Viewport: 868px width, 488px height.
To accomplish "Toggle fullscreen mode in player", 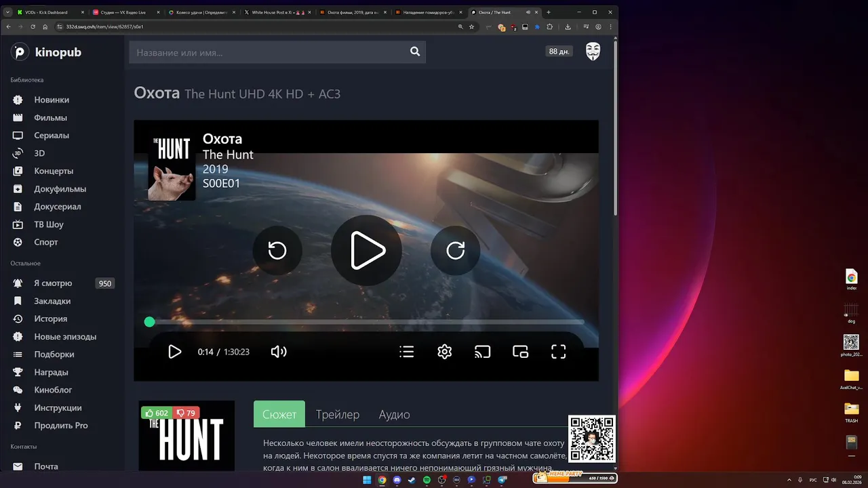I will pos(558,352).
